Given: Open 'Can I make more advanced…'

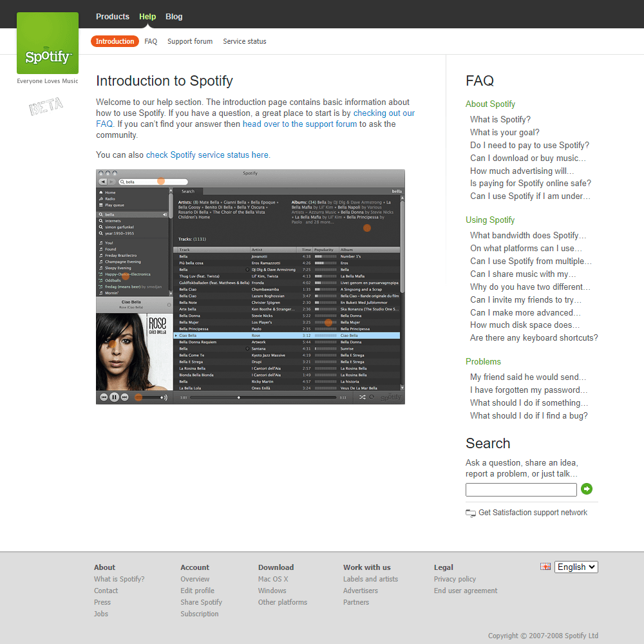Looking at the screenshot, I should 526,312.
